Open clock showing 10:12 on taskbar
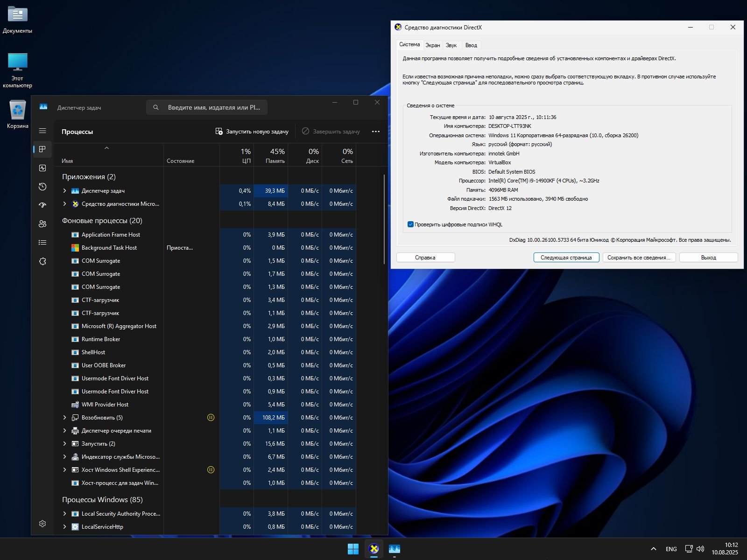Viewport: 747px width, 560px height. point(725,549)
